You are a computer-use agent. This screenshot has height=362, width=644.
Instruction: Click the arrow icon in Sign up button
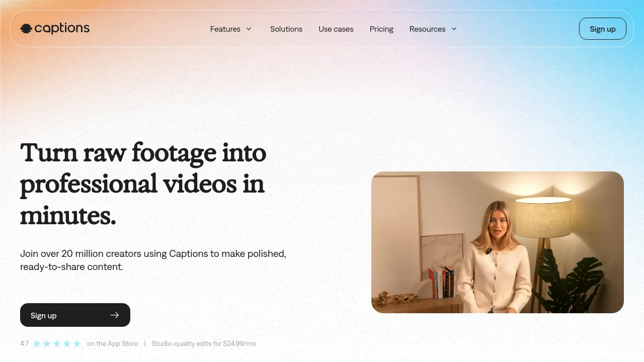click(x=115, y=315)
